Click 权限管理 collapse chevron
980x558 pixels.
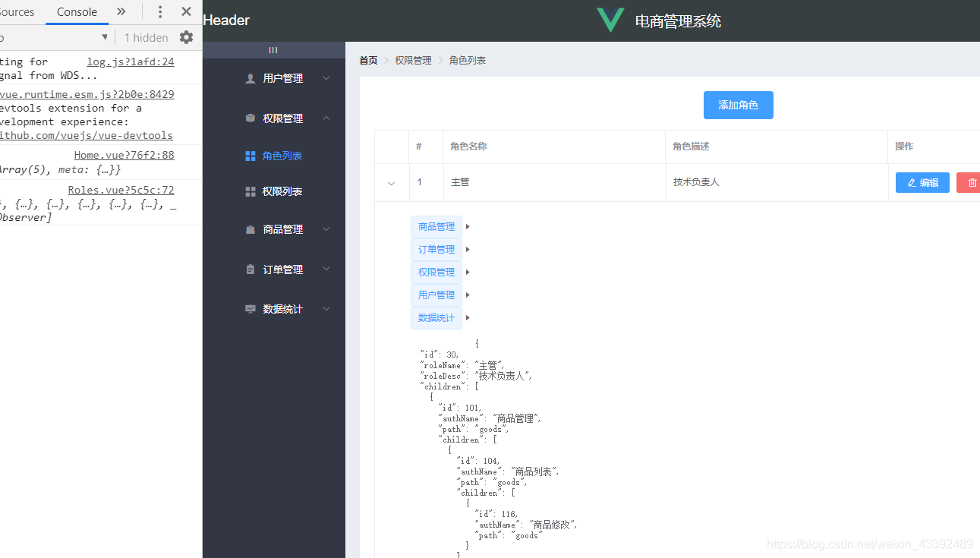coord(326,118)
